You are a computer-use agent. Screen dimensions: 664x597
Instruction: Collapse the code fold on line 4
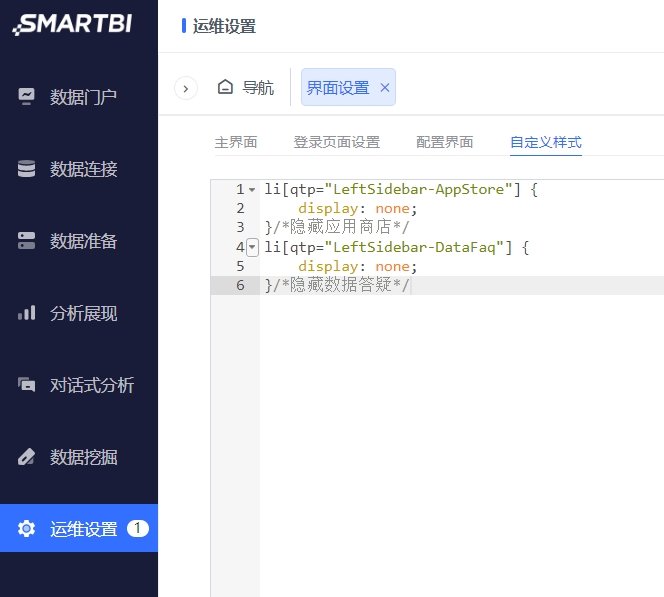(x=252, y=247)
